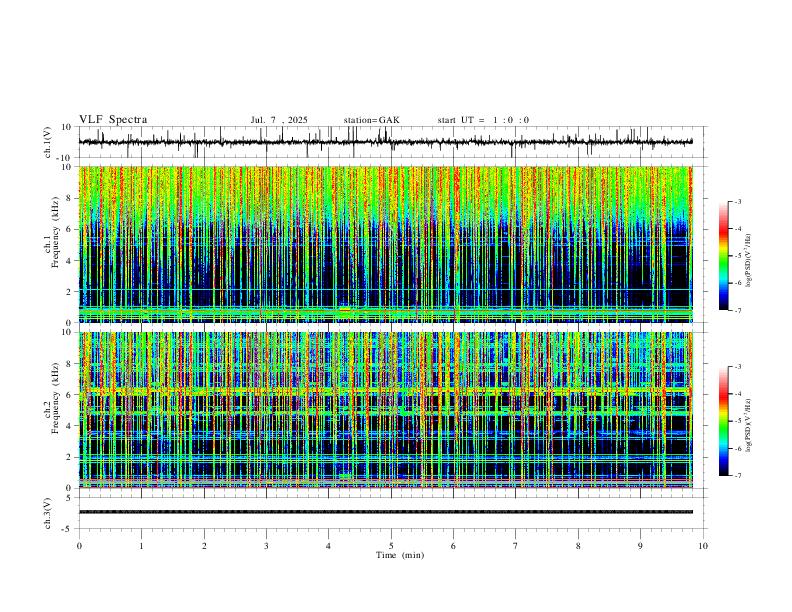Screen dimensions: 792x612
Task: Select the "start UT = 1:0:0" header text
Action: pos(483,120)
